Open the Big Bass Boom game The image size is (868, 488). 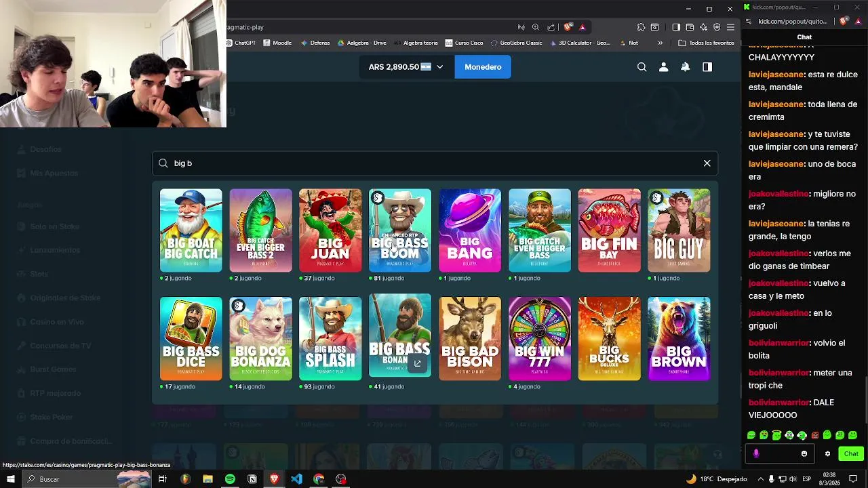(x=400, y=230)
